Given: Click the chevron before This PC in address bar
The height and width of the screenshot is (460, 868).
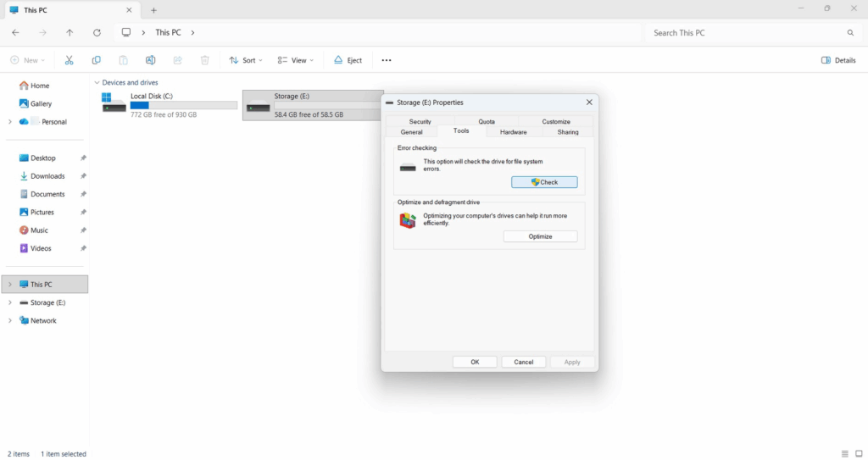Looking at the screenshot, I should tap(143, 33).
